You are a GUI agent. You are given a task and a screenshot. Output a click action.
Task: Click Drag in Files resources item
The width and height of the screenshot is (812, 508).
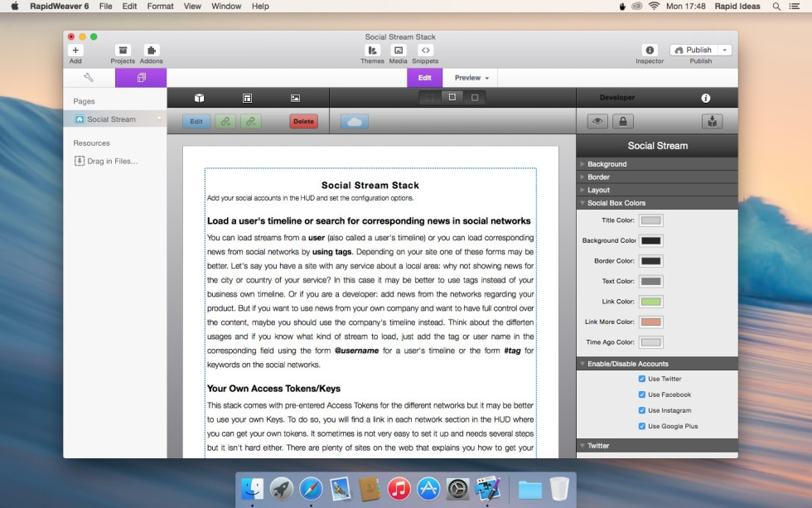coord(106,161)
